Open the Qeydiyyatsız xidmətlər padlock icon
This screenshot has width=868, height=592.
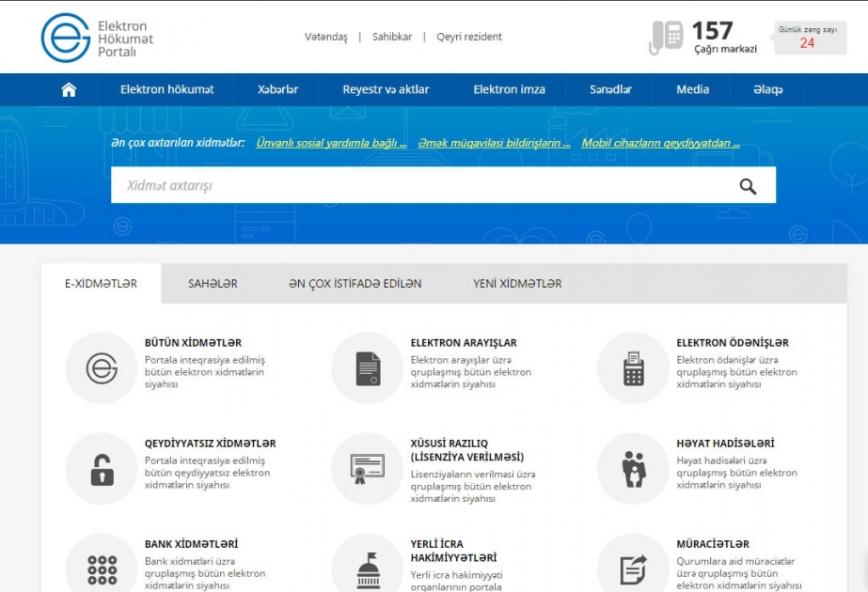[x=102, y=469]
